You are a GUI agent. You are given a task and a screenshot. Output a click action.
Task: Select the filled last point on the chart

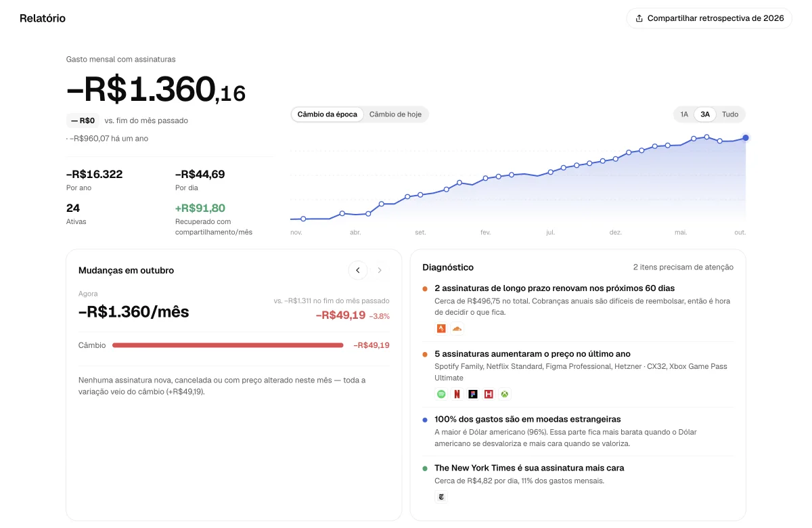(746, 137)
